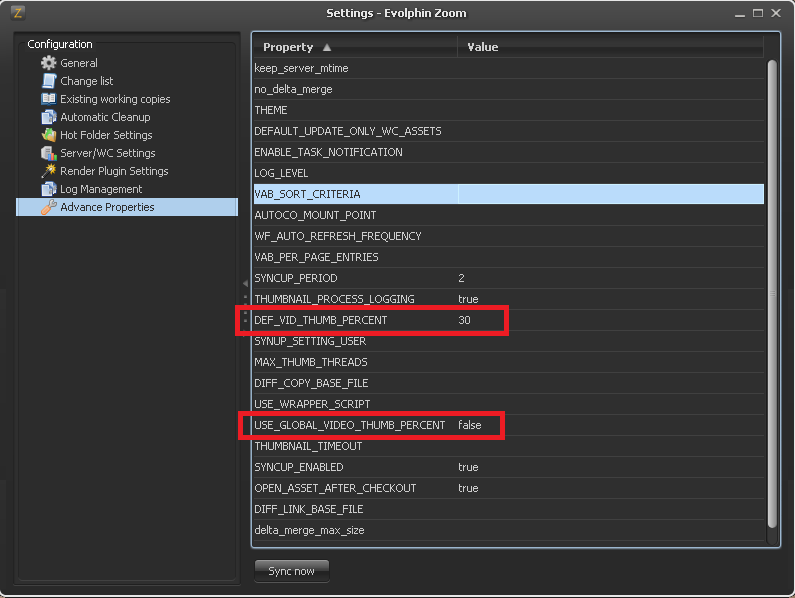
Task: Select the THEME property row
Action: click(509, 110)
